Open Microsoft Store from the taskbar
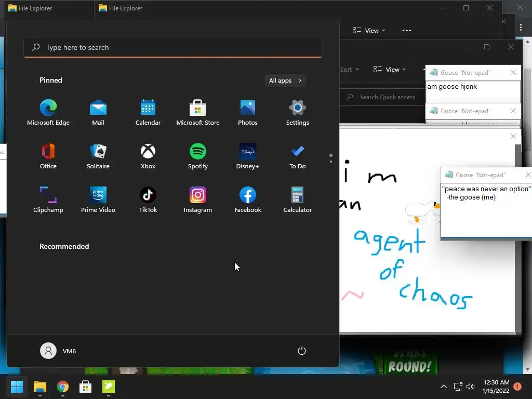Viewport: 532px width, 399px height. point(86,387)
